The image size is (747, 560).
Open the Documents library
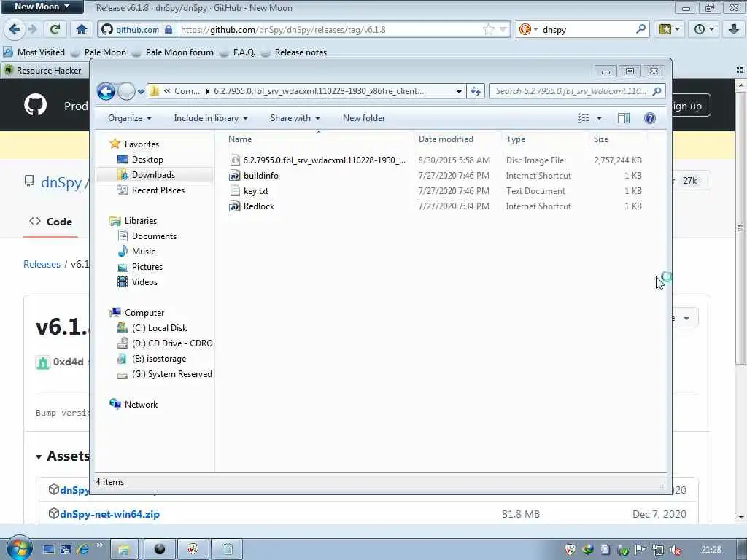tap(154, 236)
